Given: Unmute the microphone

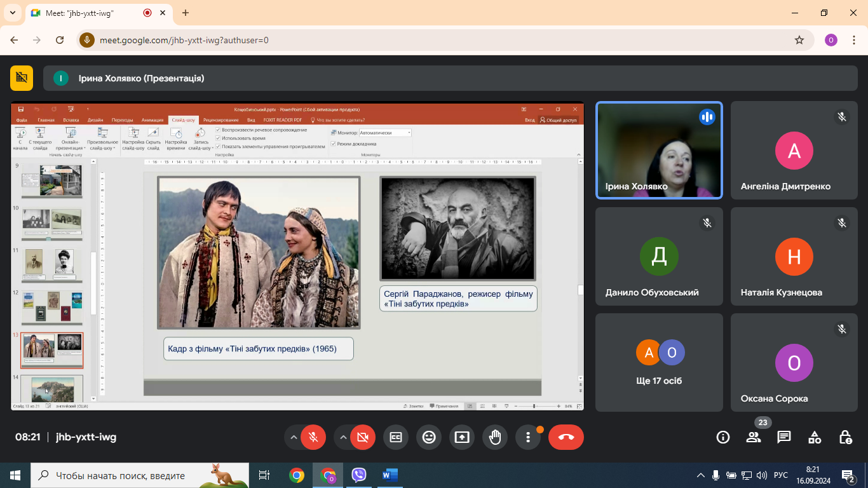Looking at the screenshot, I should tap(313, 437).
